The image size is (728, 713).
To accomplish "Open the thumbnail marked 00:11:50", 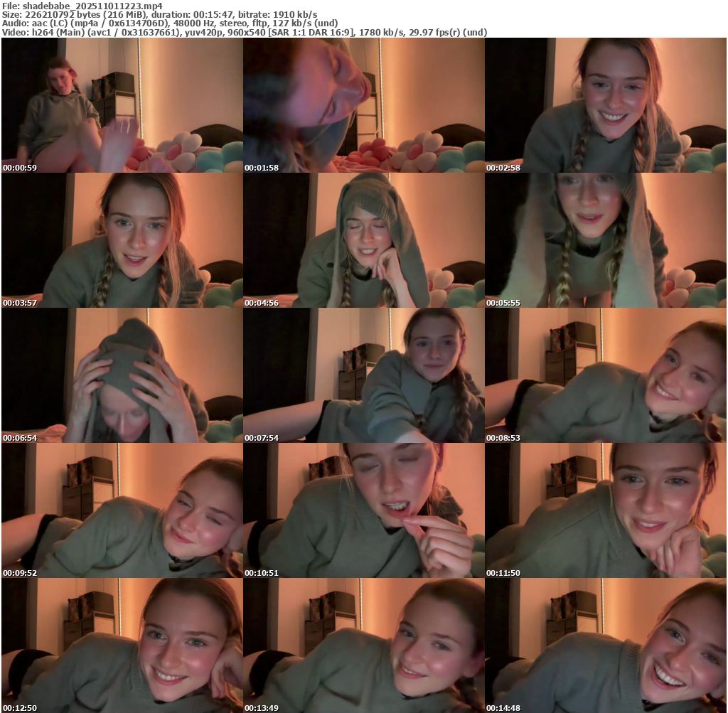I will pos(605,510).
